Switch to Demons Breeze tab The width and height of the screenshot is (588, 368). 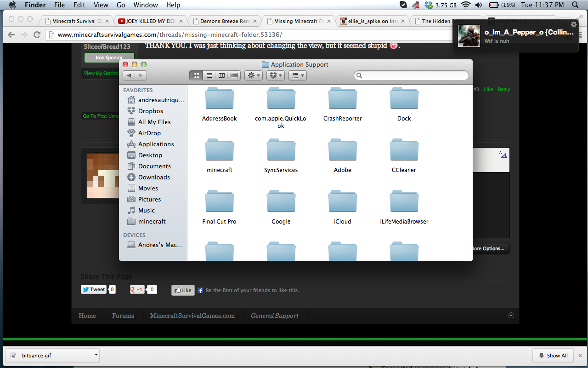coord(225,21)
